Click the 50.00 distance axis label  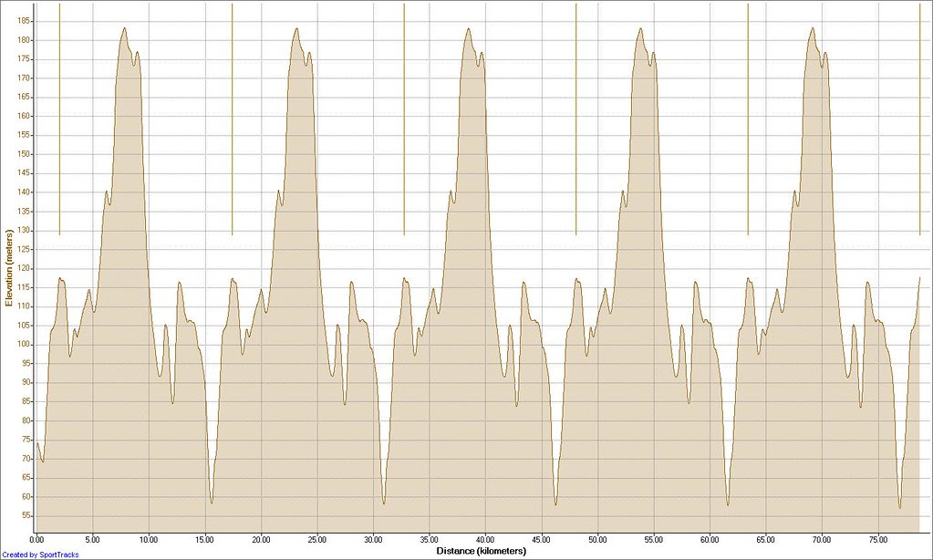pos(597,540)
